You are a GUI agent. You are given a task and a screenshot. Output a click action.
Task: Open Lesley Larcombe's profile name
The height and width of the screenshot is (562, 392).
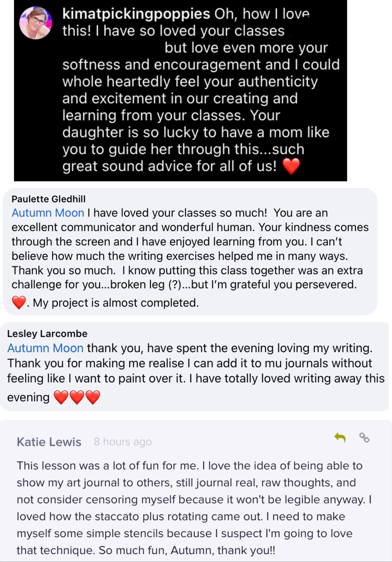pyautogui.click(x=47, y=334)
